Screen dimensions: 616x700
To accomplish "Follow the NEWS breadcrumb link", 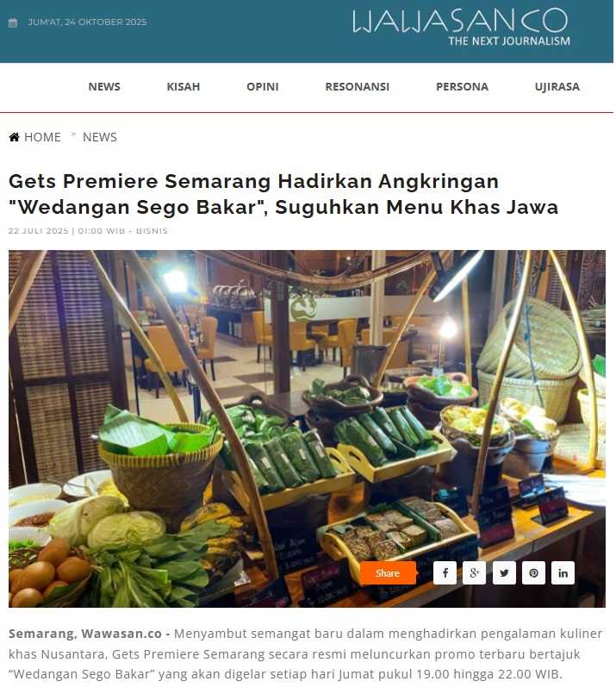I will click(x=100, y=137).
